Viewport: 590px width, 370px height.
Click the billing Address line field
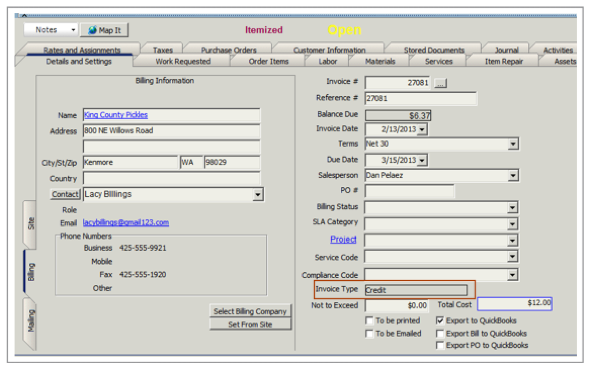point(172,131)
